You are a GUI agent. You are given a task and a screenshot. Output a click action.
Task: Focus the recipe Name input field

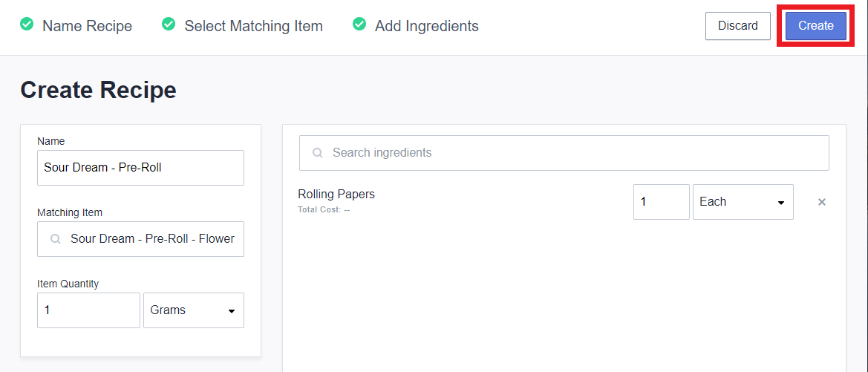click(x=140, y=167)
